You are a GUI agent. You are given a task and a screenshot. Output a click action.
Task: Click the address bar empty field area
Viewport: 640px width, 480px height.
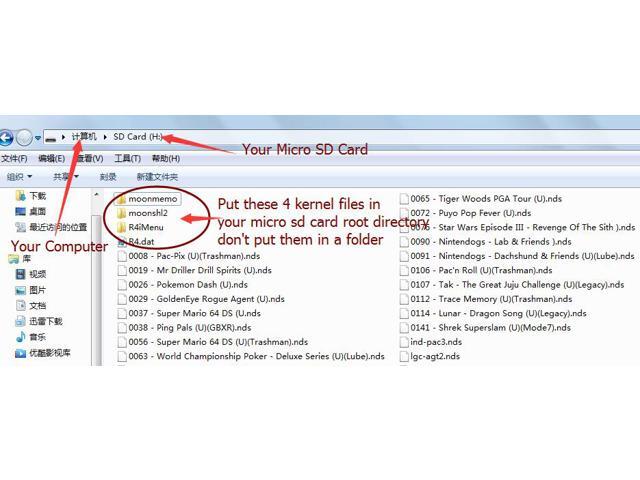tap(400, 137)
